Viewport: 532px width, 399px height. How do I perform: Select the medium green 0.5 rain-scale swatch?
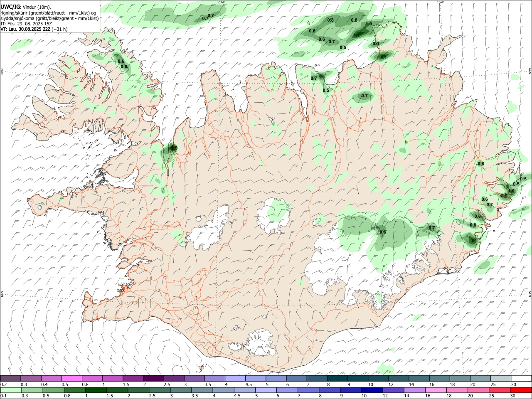pyautogui.click(x=53, y=390)
